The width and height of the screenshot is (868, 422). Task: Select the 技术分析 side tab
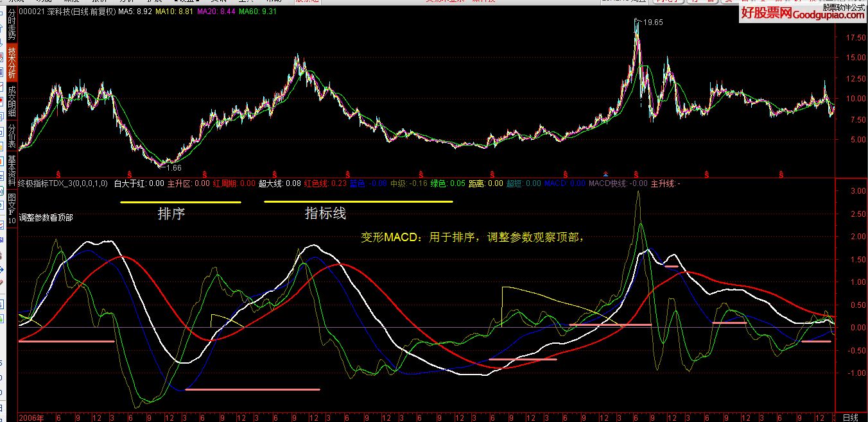(12, 62)
